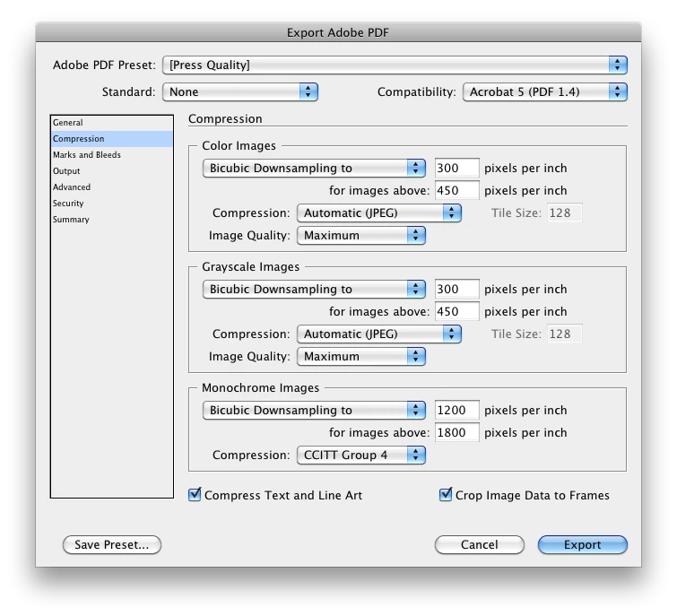Select Compression in the category list
This screenshot has width=677, height=616.
tap(112, 139)
